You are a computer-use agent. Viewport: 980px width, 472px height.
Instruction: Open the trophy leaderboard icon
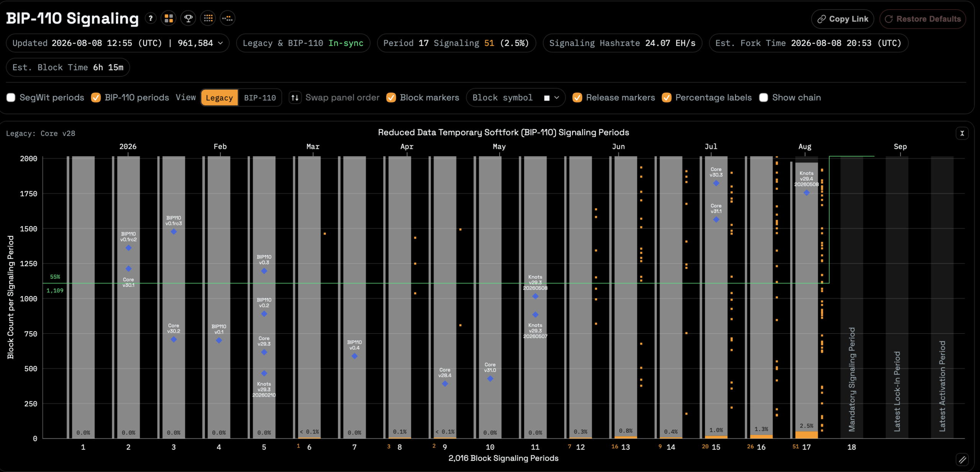click(188, 18)
